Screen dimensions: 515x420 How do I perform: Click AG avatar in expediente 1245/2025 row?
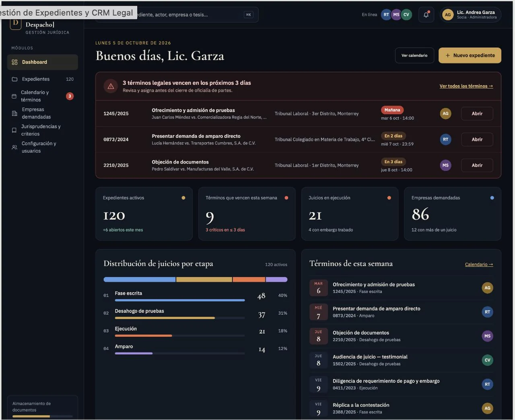[x=445, y=114]
